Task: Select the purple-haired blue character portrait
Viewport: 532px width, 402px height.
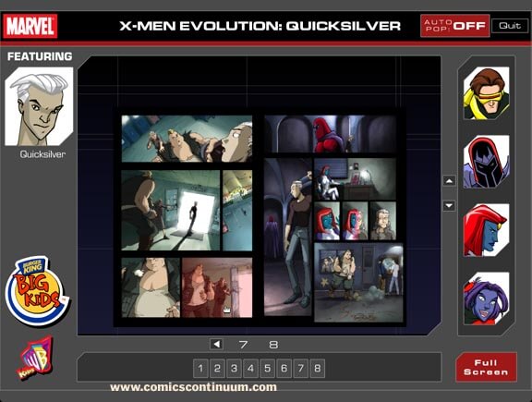Action: point(486,298)
